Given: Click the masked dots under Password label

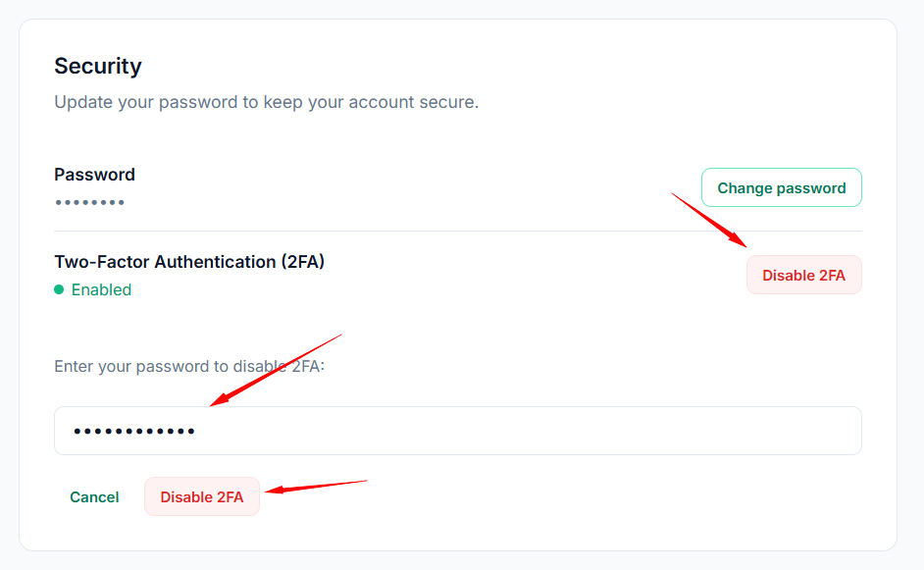Looking at the screenshot, I should click(89, 203).
